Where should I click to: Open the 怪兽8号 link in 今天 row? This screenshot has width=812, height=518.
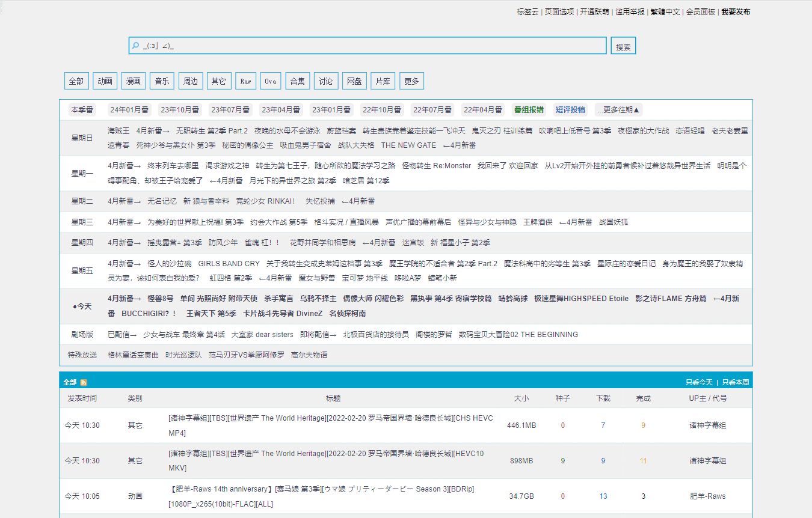[161, 299]
